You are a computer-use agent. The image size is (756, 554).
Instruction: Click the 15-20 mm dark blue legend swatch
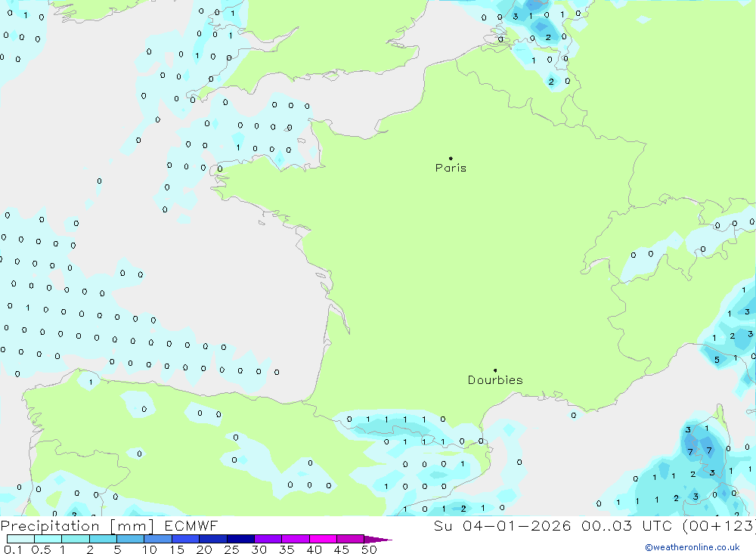pyautogui.click(x=185, y=539)
